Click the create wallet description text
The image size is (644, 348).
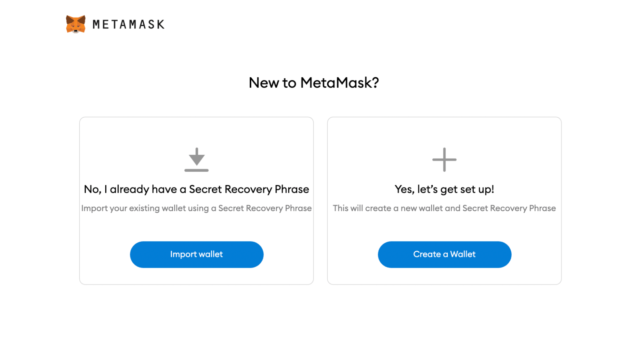(x=444, y=208)
